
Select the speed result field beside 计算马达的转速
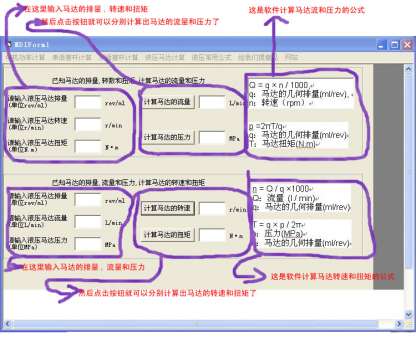(x=212, y=208)
